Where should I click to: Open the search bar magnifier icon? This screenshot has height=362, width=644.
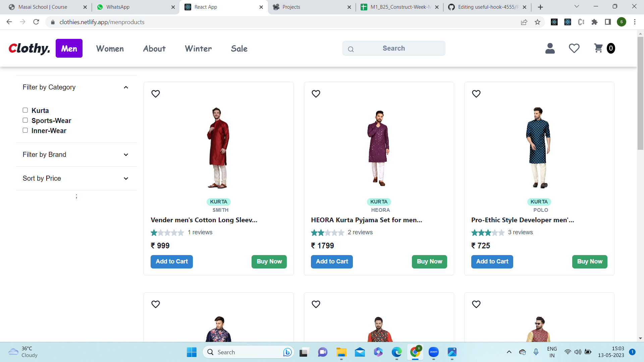(351, 49)
